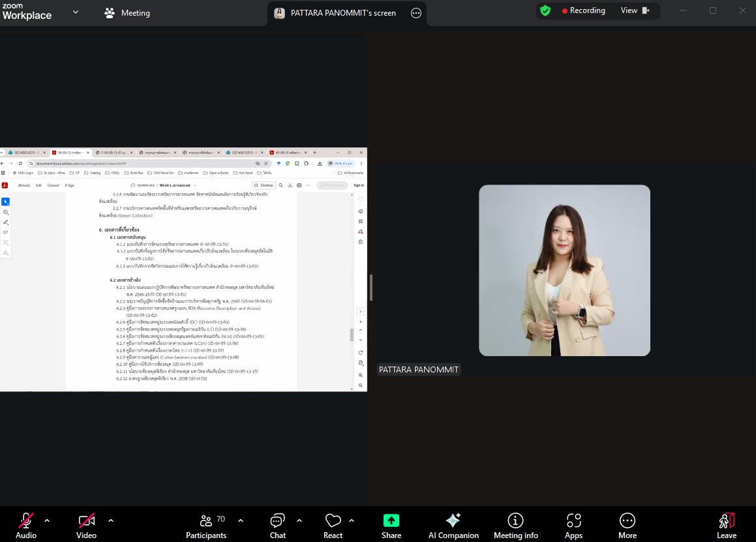The height and width of the screenshot is (542, 756).
Task: Open the Zoom Workplace dropdown arrow
Action: (76, 12)
